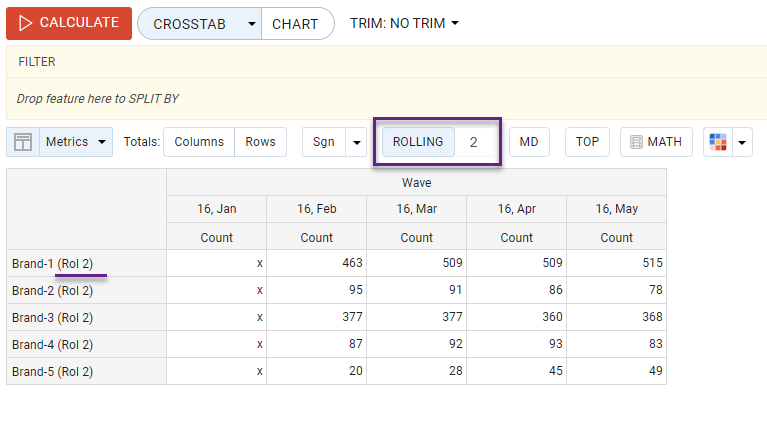Screen dimensions: 767x422
Task: Select the CROSSTAB view
Action: click(190, 24)
